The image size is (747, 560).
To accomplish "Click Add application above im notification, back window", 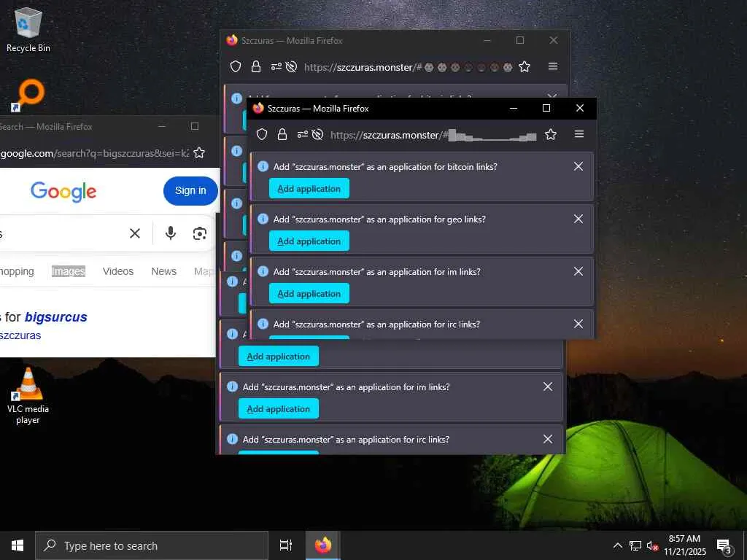I will tap(279, 356).
